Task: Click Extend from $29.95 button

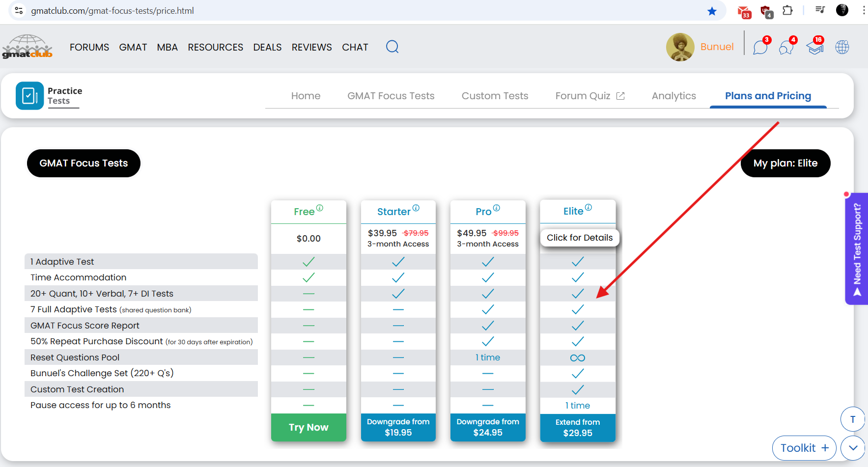Action: pos(578,428)
